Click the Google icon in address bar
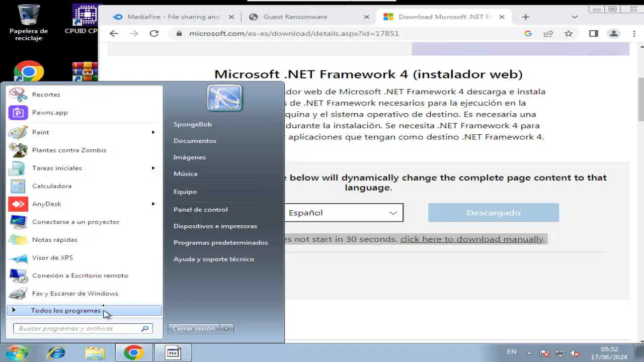644x362 pixels. coord(528,34)
